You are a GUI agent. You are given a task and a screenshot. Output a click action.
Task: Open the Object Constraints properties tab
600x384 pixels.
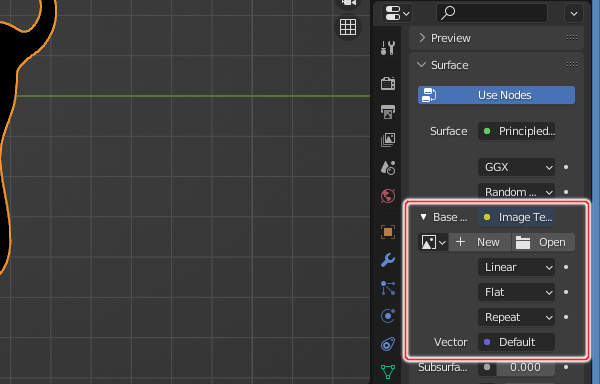388,344
